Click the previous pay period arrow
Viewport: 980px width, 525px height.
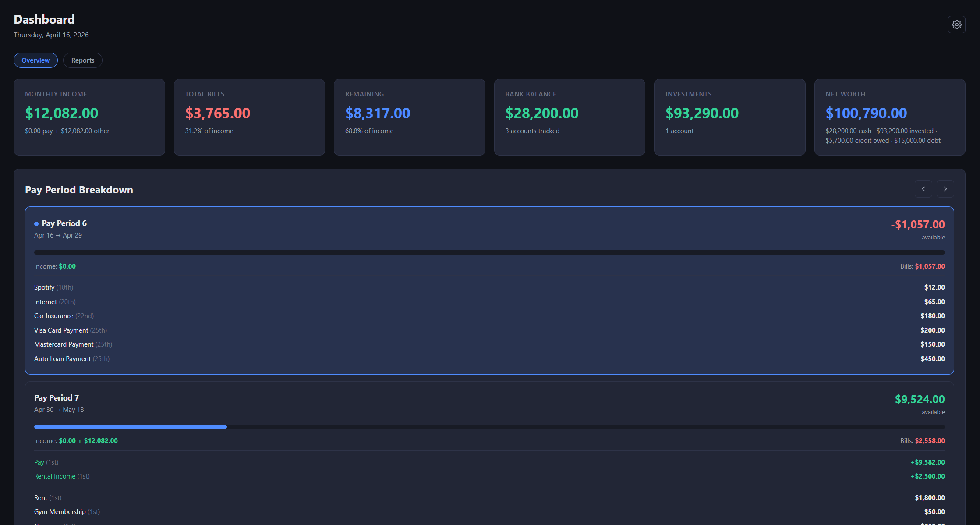[923, 189]
